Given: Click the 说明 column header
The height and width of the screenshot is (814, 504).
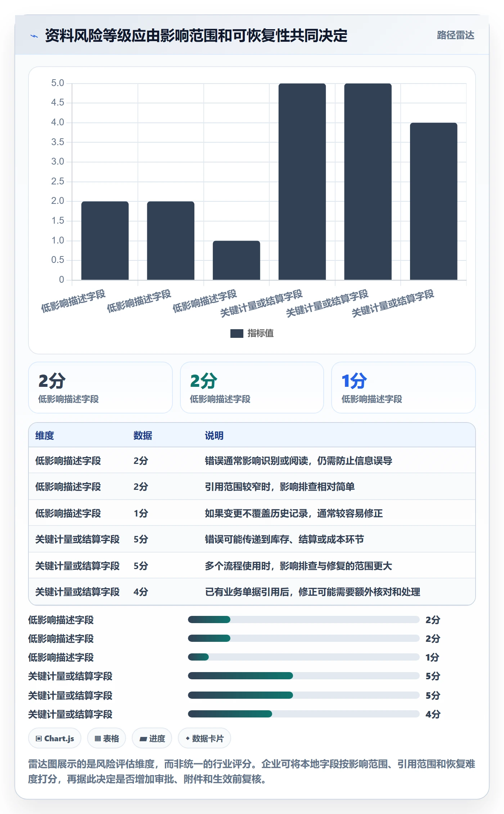Looking at the screenshot, I should 214,435.
